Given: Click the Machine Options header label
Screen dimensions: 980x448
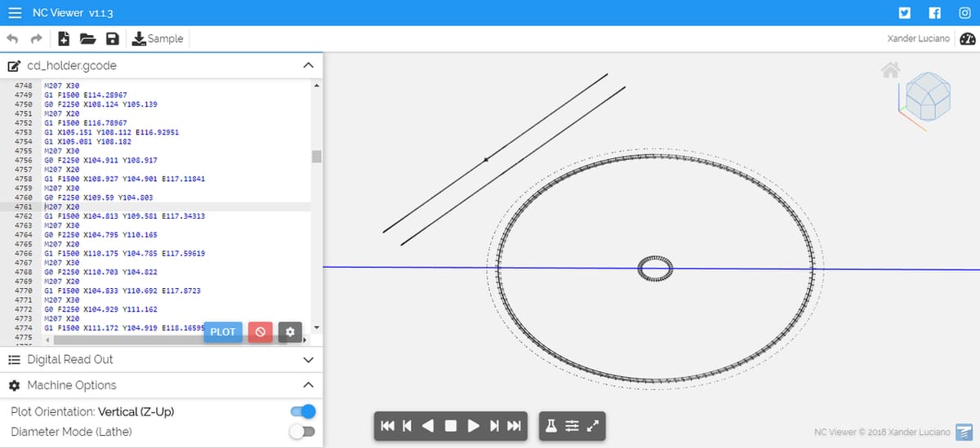Looking at the screenshot, I should [x=72, y=385].
